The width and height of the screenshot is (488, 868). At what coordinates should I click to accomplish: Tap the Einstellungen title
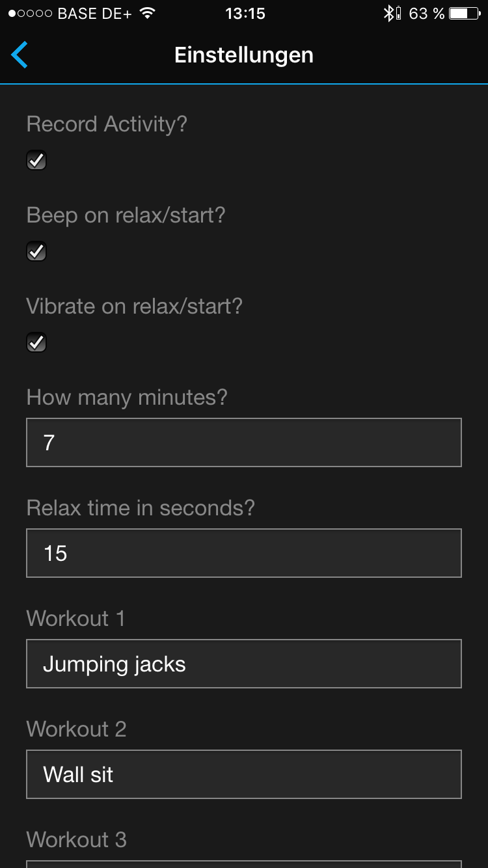(x=244, y=55)
